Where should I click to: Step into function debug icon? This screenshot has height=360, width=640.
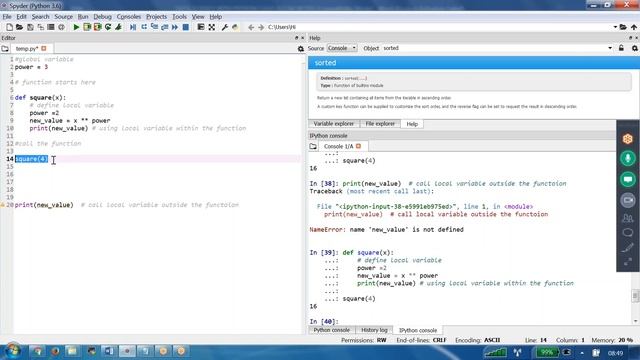[154, 27]
